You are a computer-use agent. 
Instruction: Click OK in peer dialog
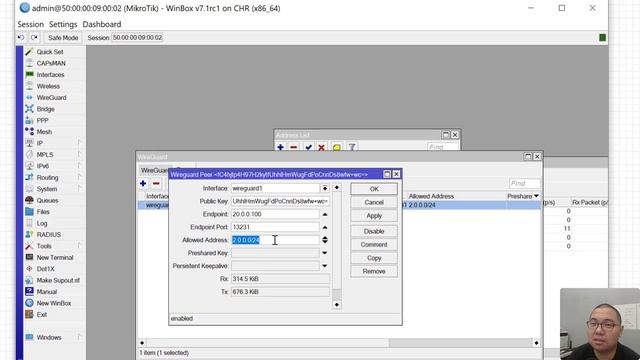pyautogui.click(x=374, y=189)
